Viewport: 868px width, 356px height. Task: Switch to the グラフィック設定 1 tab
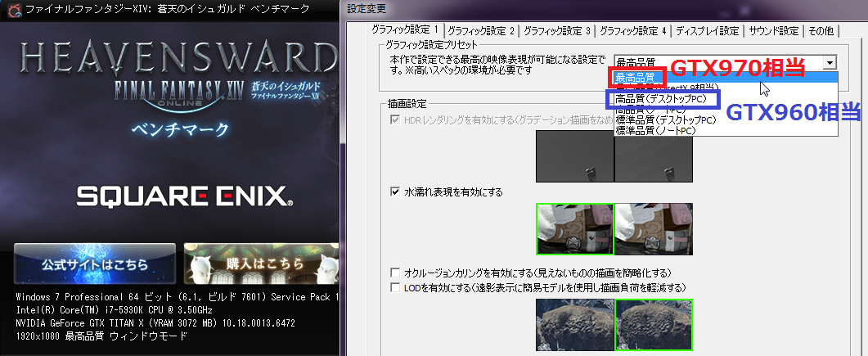coord(406,30)
